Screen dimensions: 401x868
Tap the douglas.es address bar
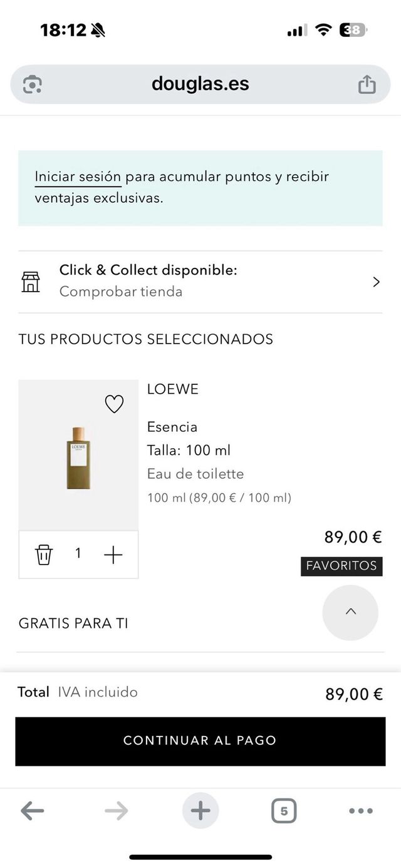coord(200,83)
